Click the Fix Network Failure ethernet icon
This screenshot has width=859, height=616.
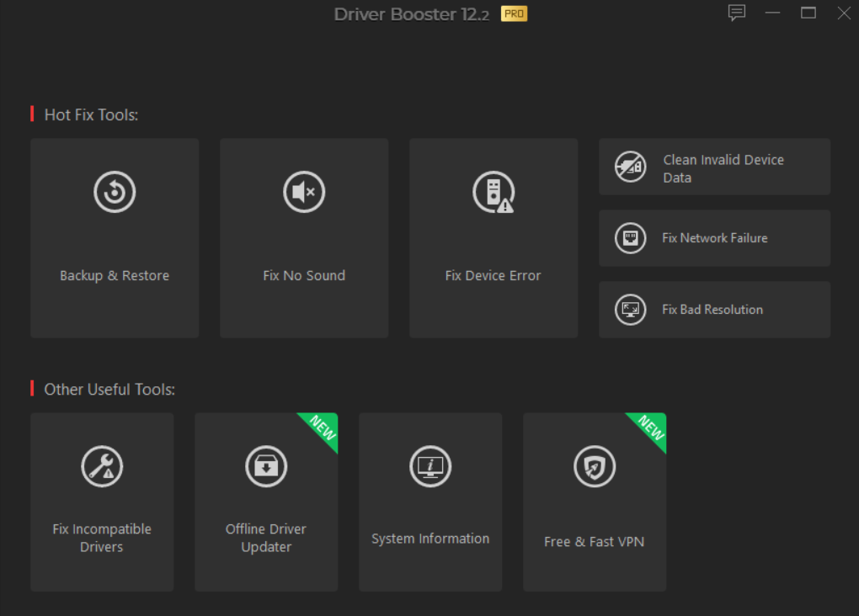coord(631,238)
